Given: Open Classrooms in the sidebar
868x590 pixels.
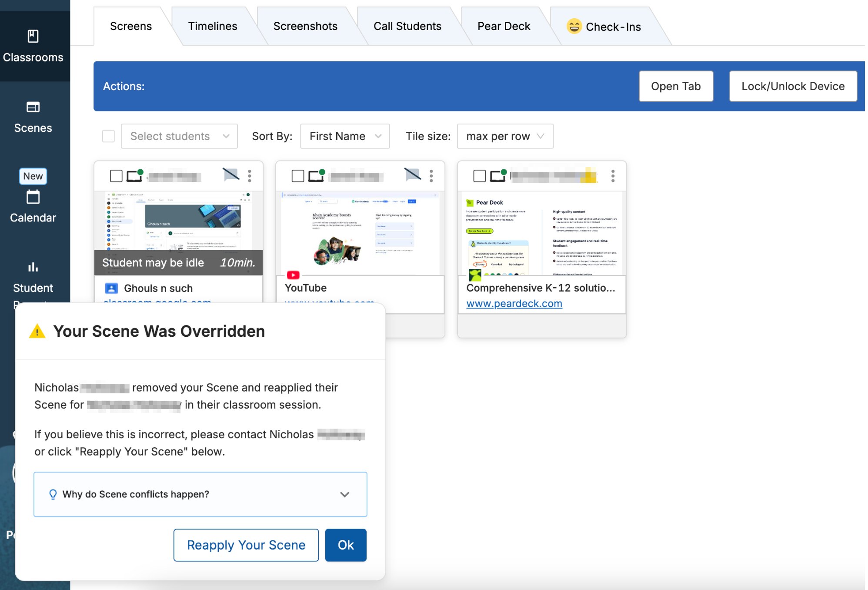Looking at the screenshot, I should (33, 46).
